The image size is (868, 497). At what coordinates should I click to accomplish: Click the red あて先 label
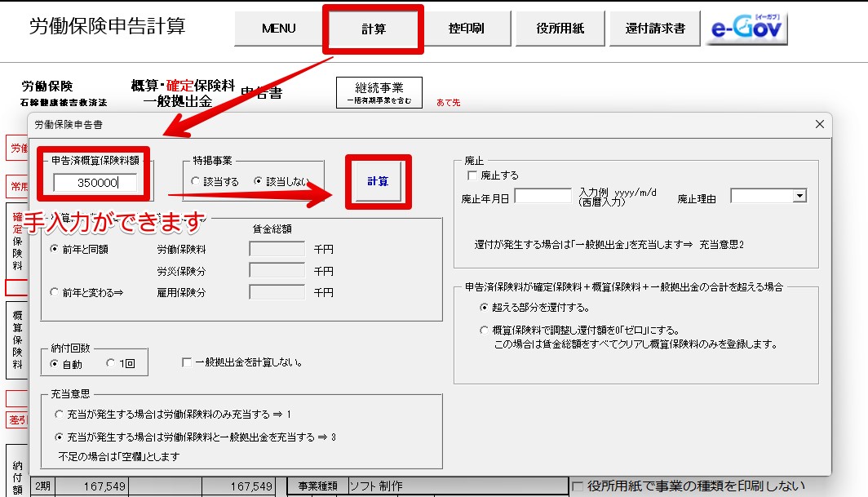(x=448, y=103)
